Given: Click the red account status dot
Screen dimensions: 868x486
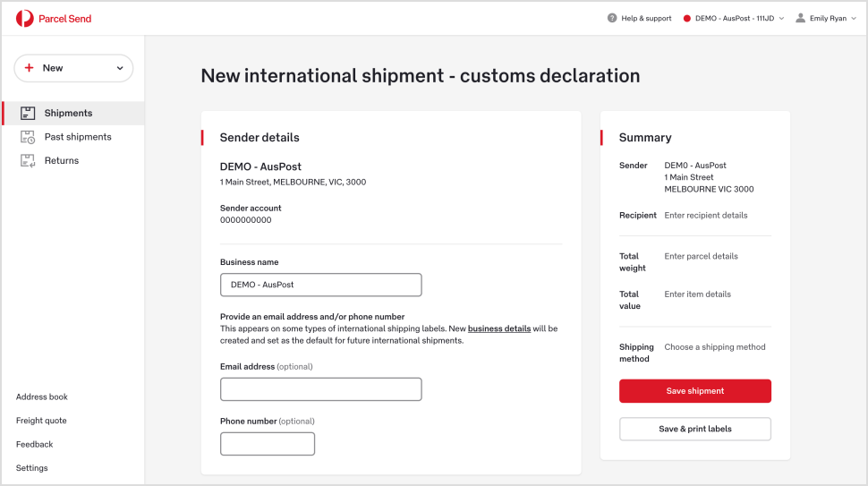Looking at the screenshot, I should point(687,18).
